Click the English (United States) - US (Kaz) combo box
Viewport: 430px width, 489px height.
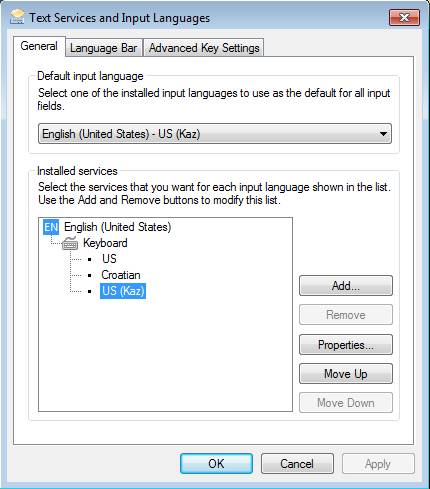[x=215, y=134]
